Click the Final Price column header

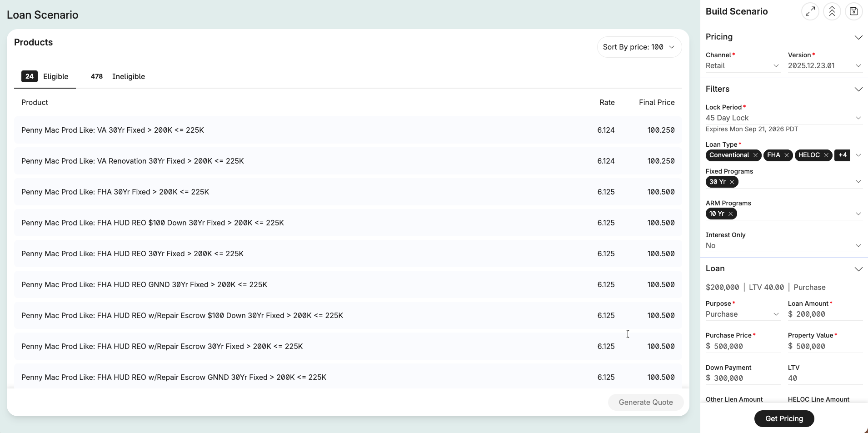pos(657,103)
